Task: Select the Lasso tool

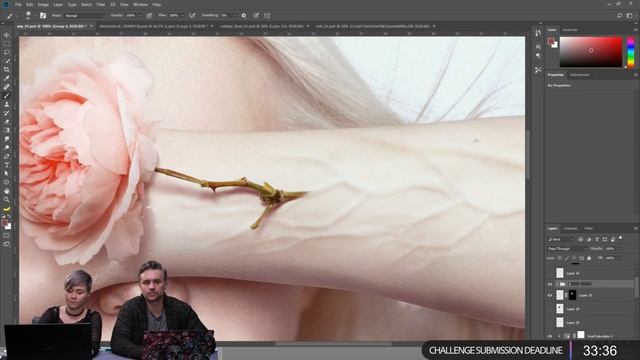Action: [7, 52]
